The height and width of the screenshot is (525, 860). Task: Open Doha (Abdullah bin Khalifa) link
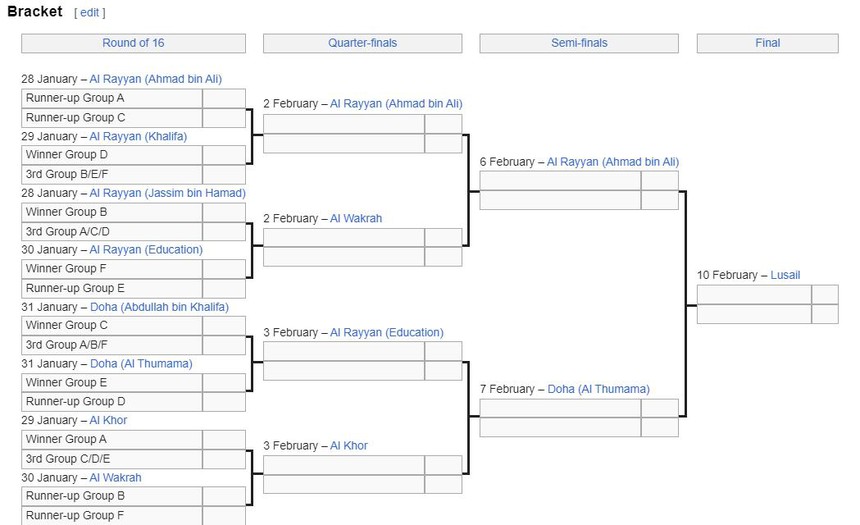pos(159,307)
